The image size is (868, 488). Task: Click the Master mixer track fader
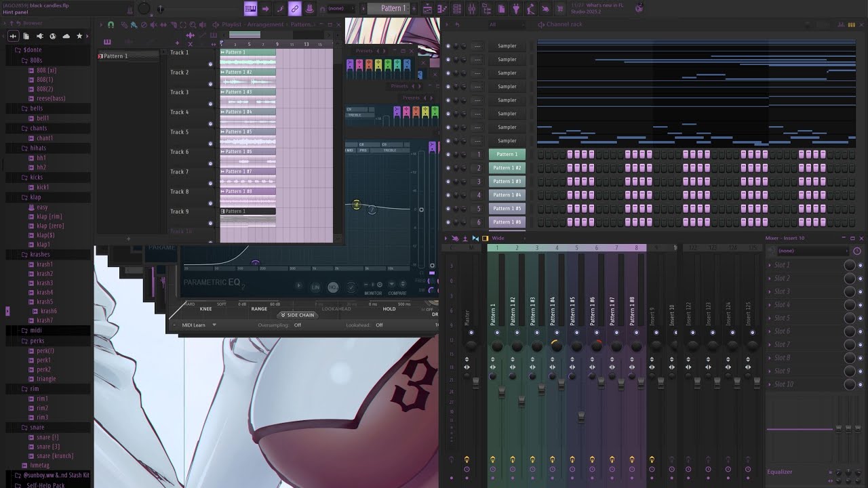(476, 383)
